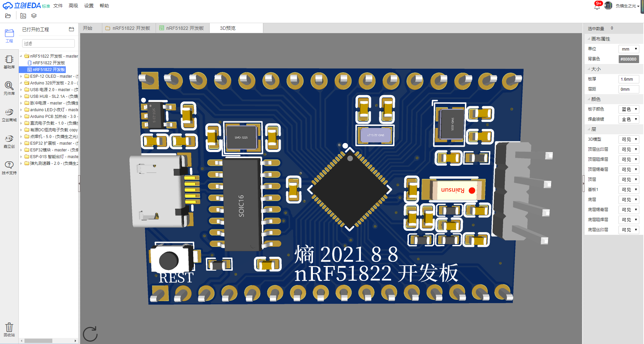Click right panel collapse handle
This screenshot has width=644, height=344.
point(583,183)
